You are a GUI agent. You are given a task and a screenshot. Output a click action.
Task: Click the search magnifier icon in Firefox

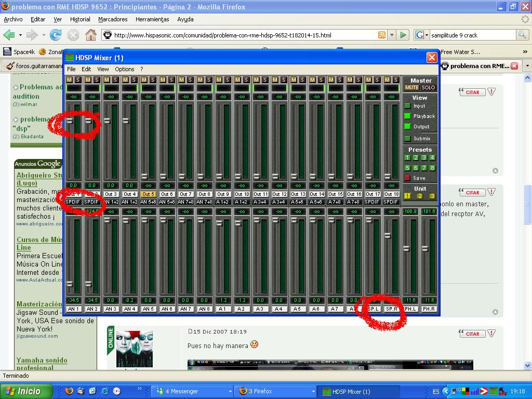coord(522,35)
